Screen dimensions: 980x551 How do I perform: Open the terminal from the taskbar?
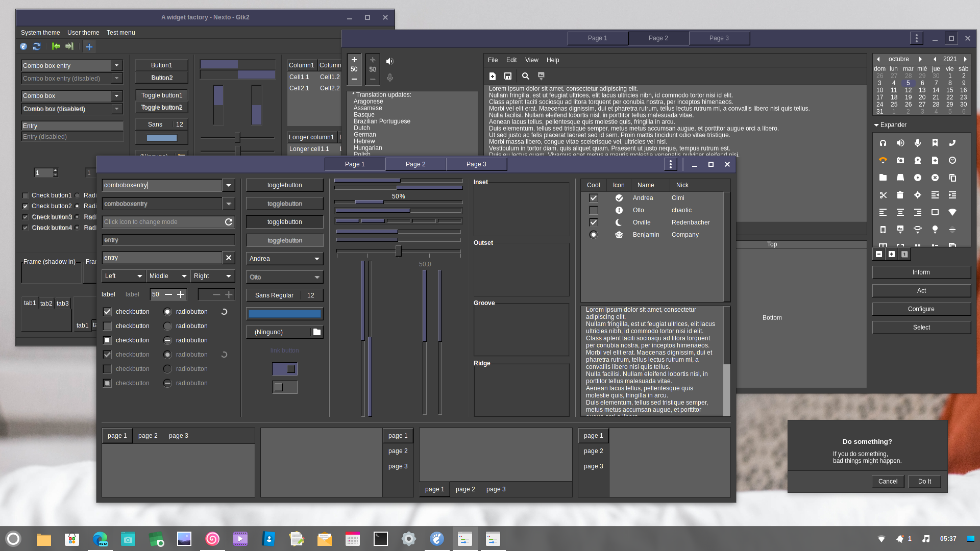click(x=381, y=539)
